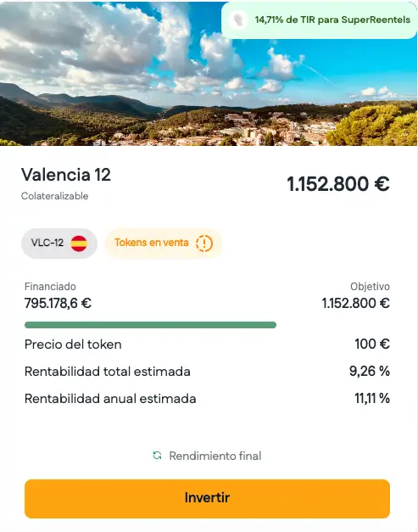This screenshot has width=418, height=532.
Task: Click the 1.152.800 € headline price
Action: click(x=338, y=184)
